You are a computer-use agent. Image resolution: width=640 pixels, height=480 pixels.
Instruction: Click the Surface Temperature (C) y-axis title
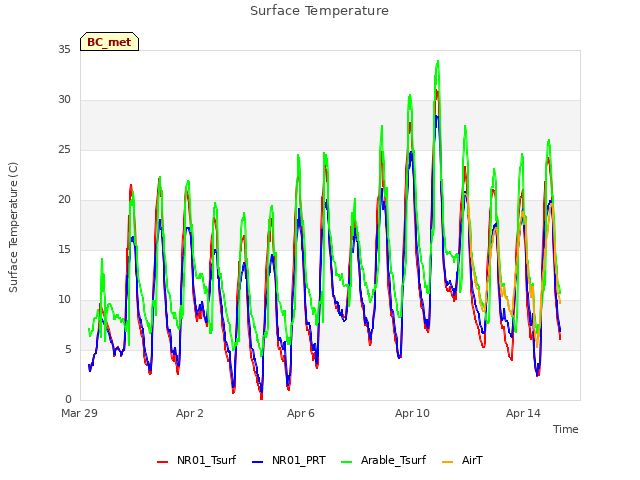pos(13,227)
